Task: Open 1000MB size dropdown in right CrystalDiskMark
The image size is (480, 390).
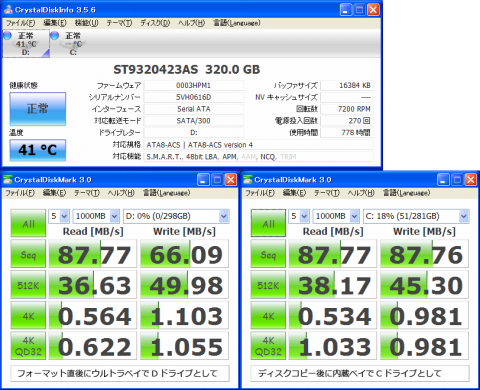Action: point(336,216)
